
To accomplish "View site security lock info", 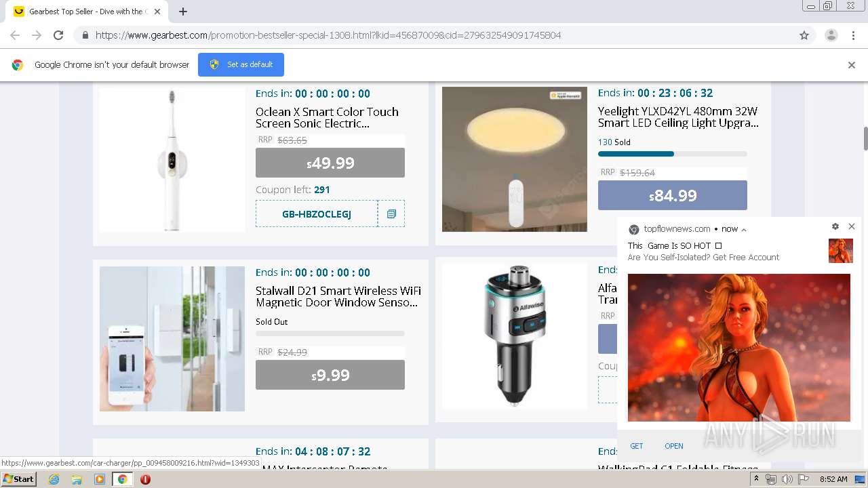I will point(85,35).
